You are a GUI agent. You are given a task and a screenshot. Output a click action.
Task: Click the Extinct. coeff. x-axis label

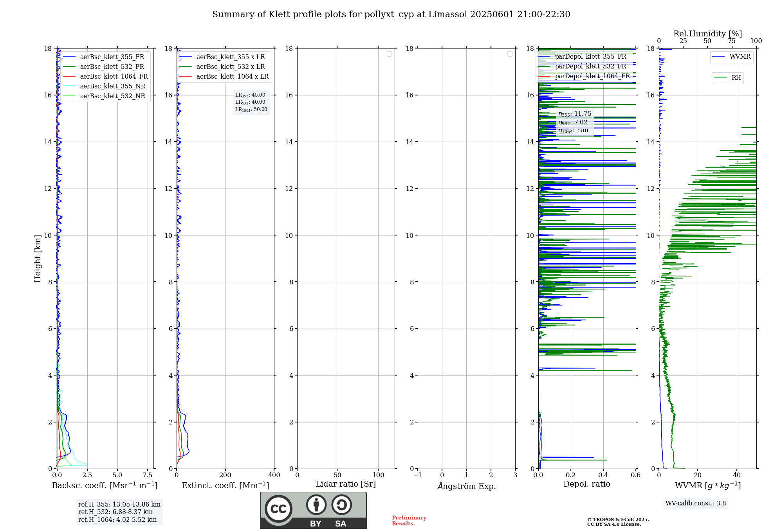pyautogui.click(x=226, y=485)
